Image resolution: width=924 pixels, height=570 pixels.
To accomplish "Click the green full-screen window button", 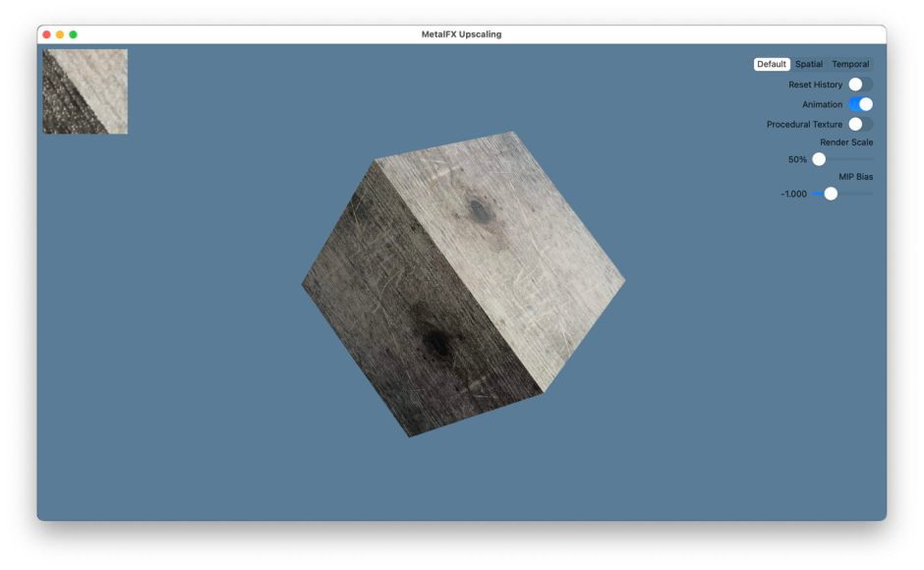I will coord(73,34).
